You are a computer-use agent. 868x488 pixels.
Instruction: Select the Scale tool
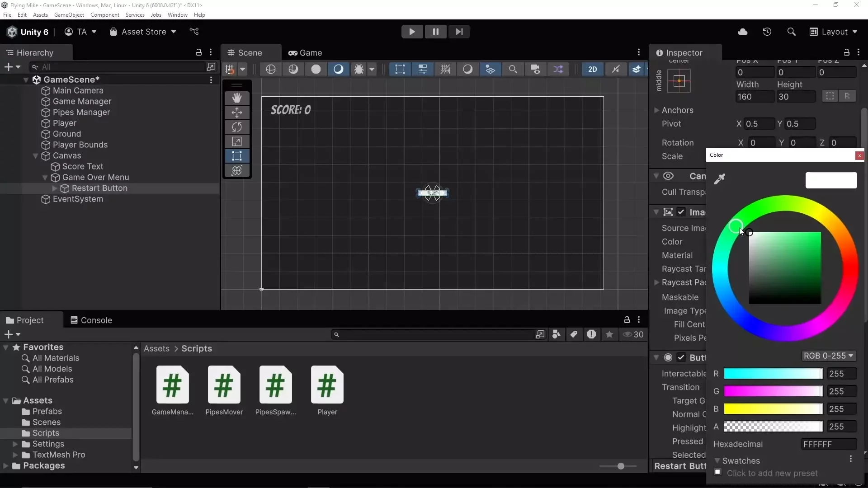point(237,141)
